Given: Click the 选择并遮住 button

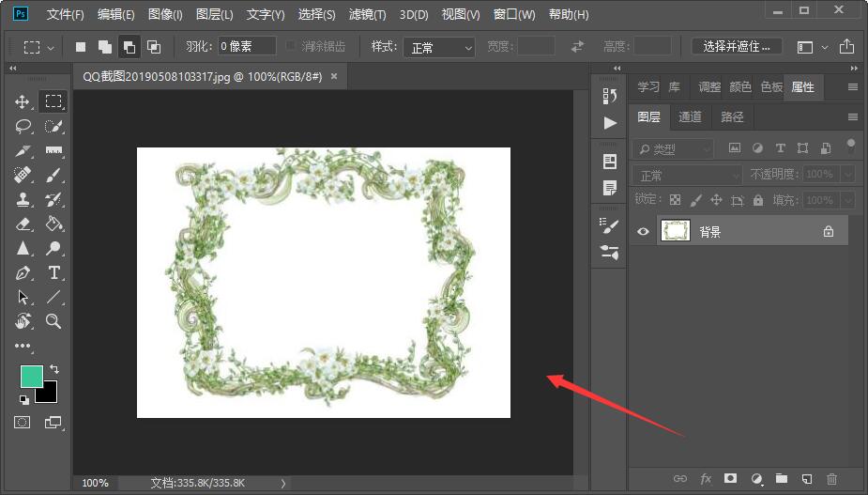Looking at the screenshot, I should pos(737,47).
